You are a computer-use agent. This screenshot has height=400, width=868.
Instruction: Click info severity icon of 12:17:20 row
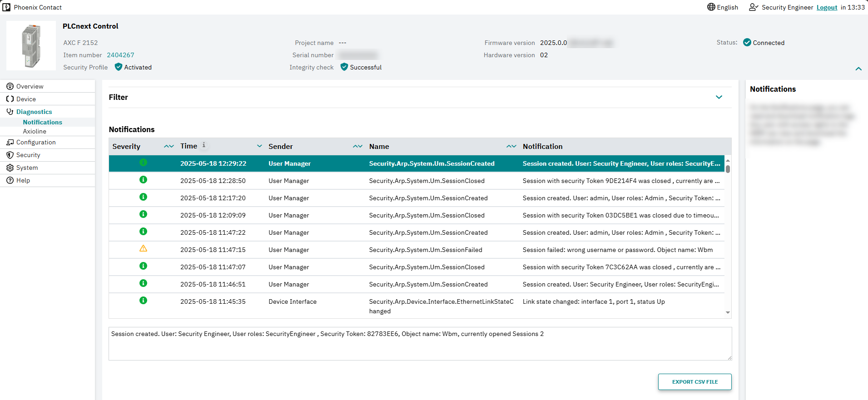(143, 197)
